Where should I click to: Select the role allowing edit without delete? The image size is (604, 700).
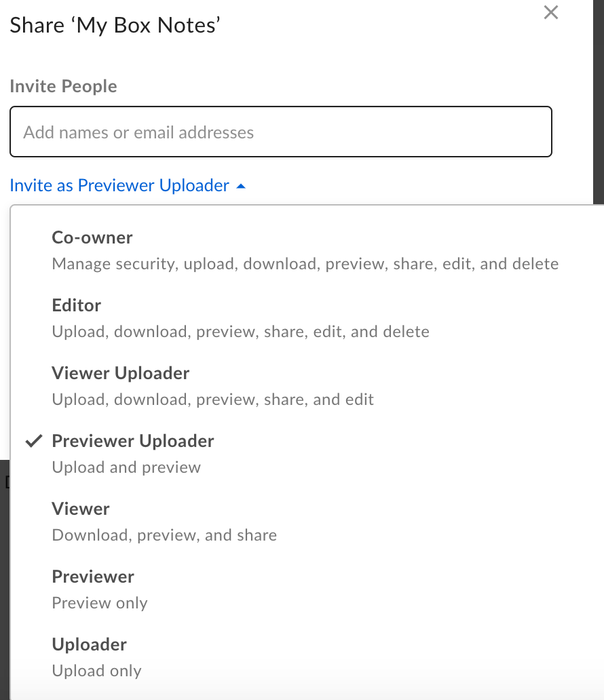120,373
